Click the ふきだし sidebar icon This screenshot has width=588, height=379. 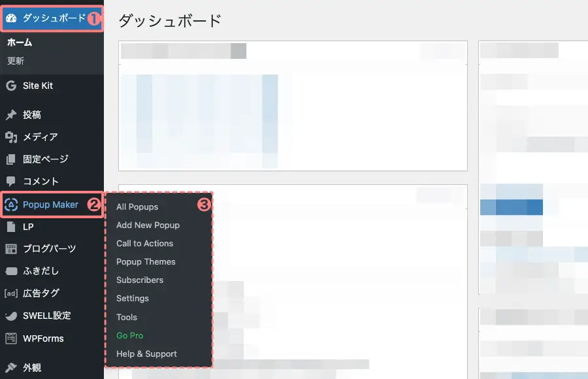[11, 271]
